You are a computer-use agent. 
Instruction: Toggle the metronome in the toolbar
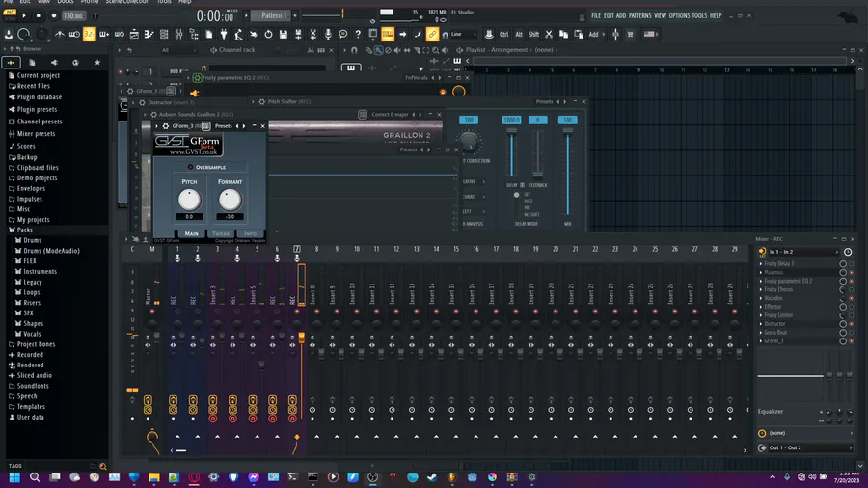pyautogui.click(x=59, y=35)
